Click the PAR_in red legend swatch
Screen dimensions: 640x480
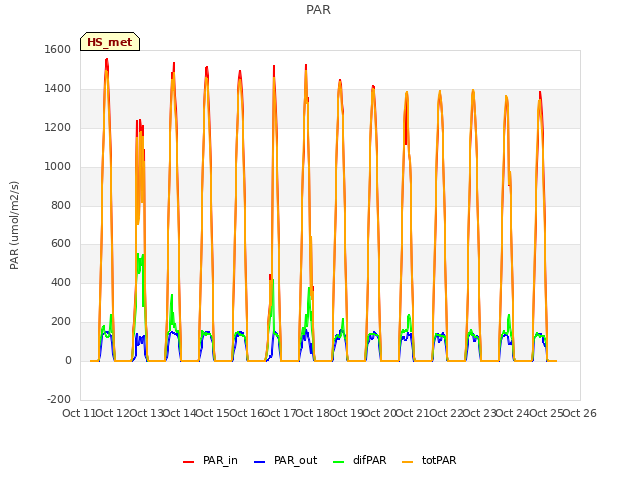pos(189,461)
